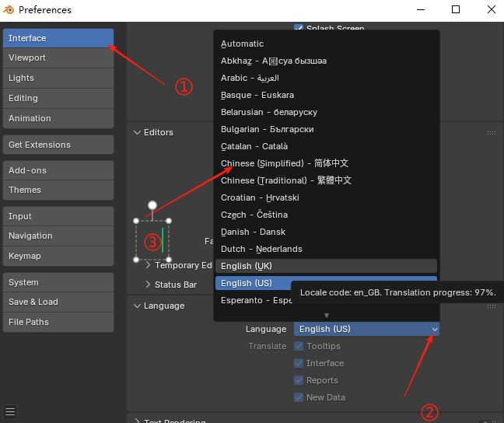This screenshot has height=423, width=504.
Task: Open the hamburger menu at bottom left
Action: tap(10, 411)
